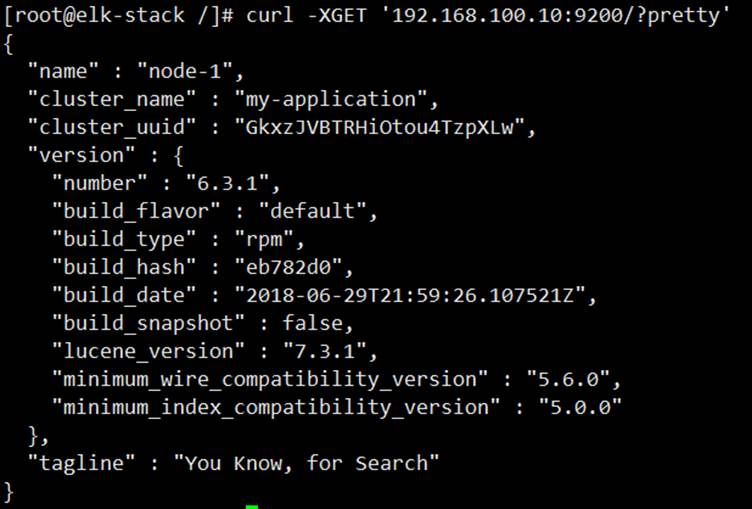The width and height of the screenshot is (752, 509).
Task: Click the build_hash value "eb782d0"
Action: point(288,267)
